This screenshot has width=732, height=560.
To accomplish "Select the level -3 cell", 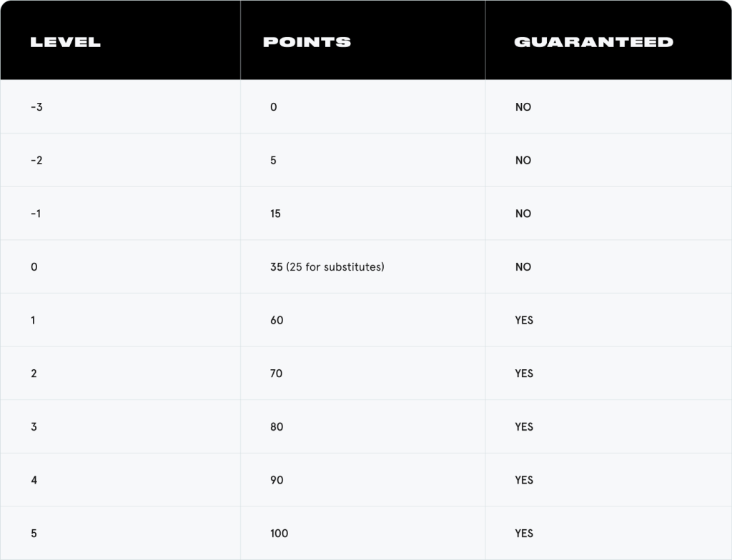I will click(37, 107).
